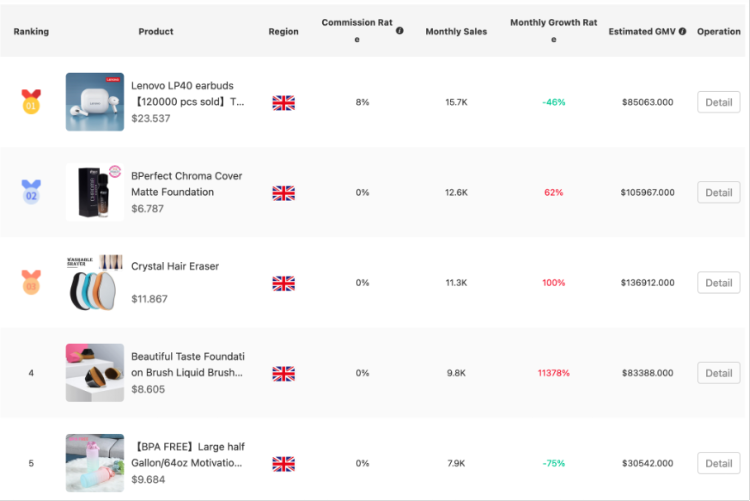Click the Crystal Hair Eraser thumbnail
Screen dimensions: 750x501
[x=95, y=282]
